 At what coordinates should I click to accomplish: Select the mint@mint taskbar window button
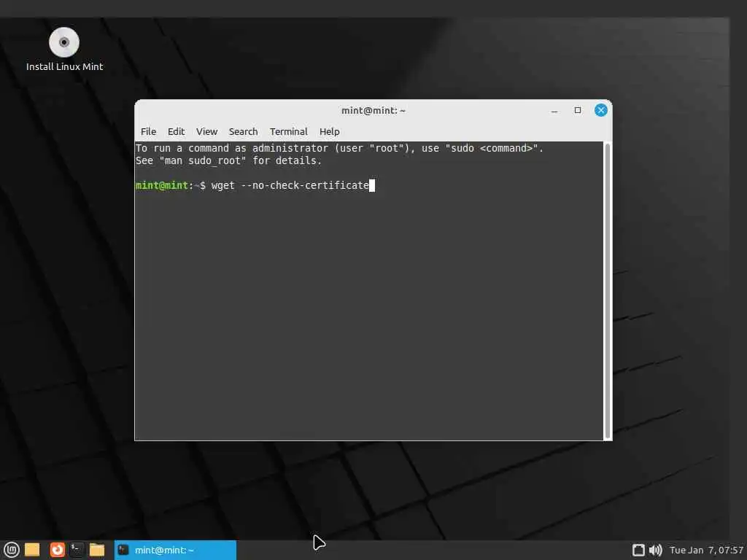click(x=175, y=550)
